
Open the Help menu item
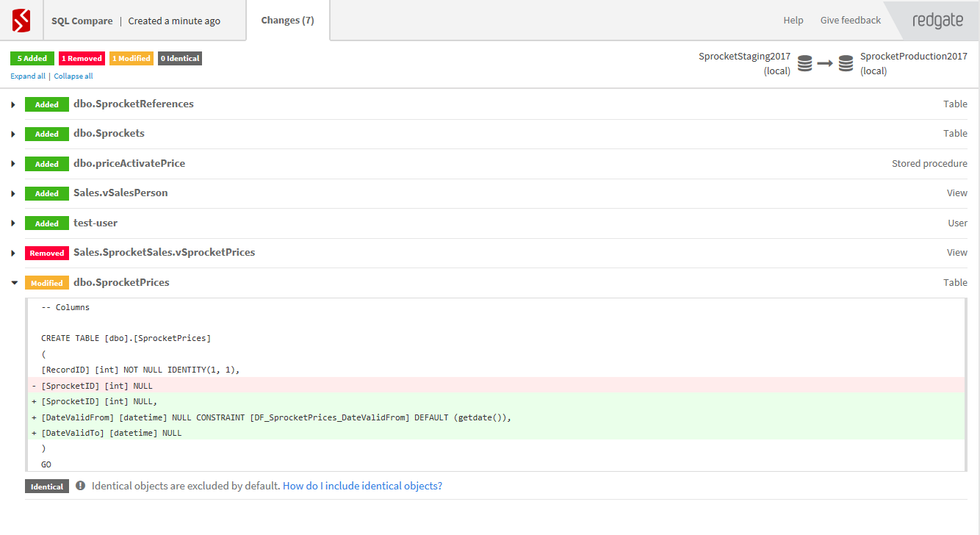[x=793, y=21]
